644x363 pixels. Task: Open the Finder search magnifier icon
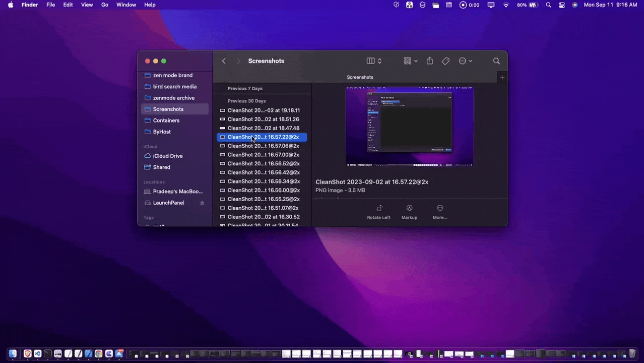click(496, 61)
